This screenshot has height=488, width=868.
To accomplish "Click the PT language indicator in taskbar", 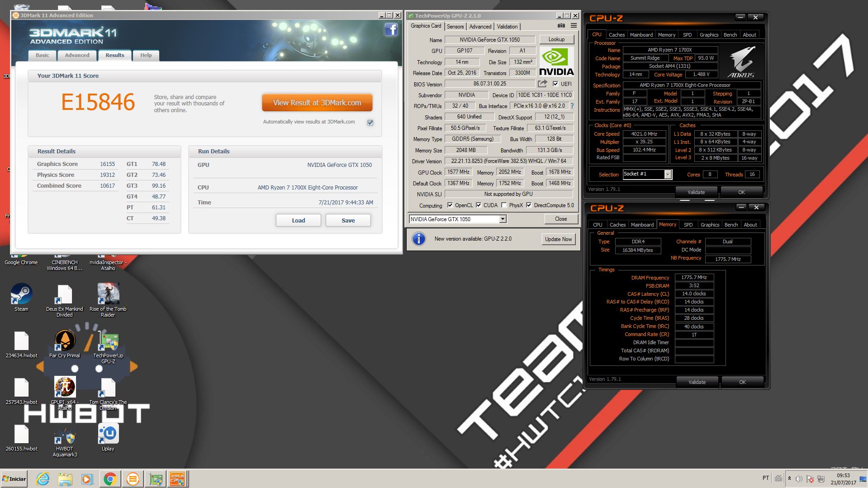I will (x=765, y=478).
